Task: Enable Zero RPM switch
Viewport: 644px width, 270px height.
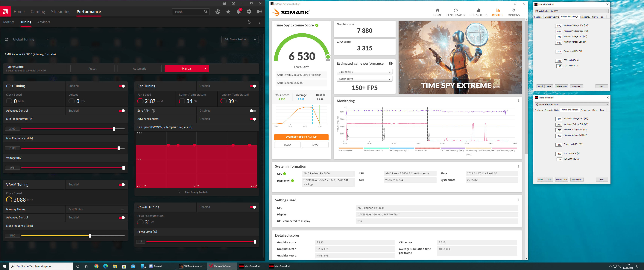Action: [253, 111]
